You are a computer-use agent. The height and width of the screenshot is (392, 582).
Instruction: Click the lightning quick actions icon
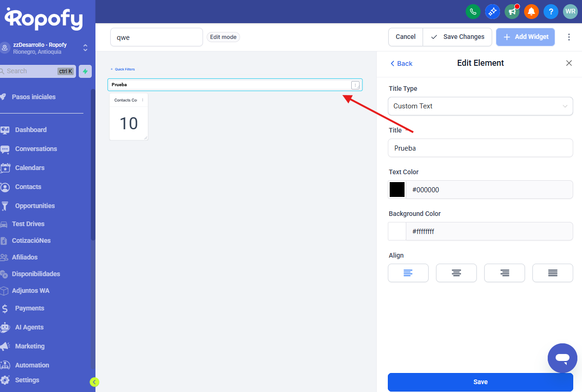click(85, 71)
